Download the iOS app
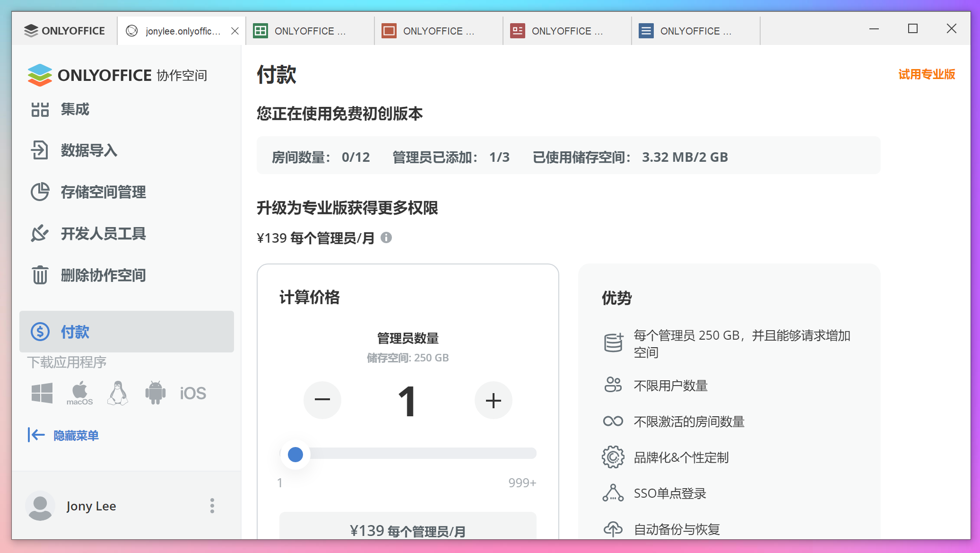 192,392
